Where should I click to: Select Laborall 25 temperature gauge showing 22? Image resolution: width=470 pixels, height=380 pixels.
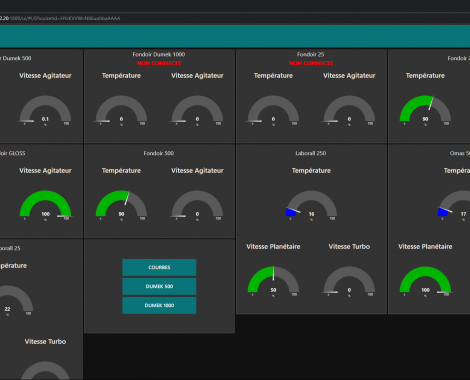(17, 301)
